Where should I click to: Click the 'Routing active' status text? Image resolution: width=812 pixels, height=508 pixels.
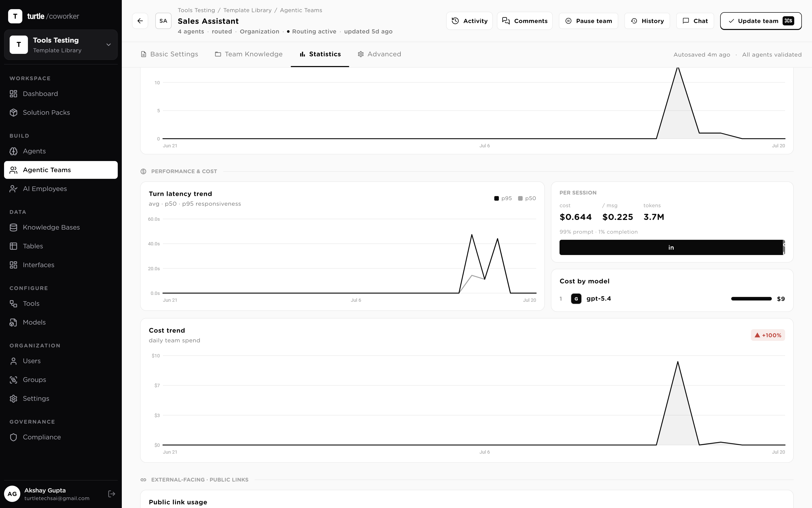314,31
